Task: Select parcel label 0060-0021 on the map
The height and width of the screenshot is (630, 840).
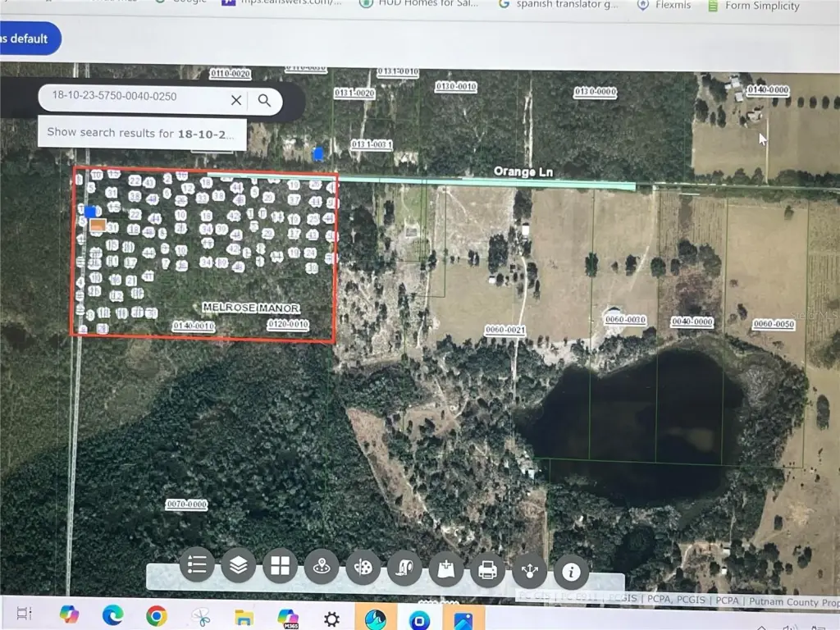Action: click(x=504, y=330)
